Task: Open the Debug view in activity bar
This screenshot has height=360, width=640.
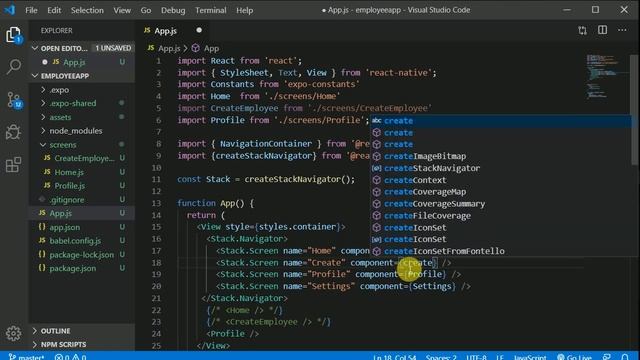Action: click(x=13, y=132)
